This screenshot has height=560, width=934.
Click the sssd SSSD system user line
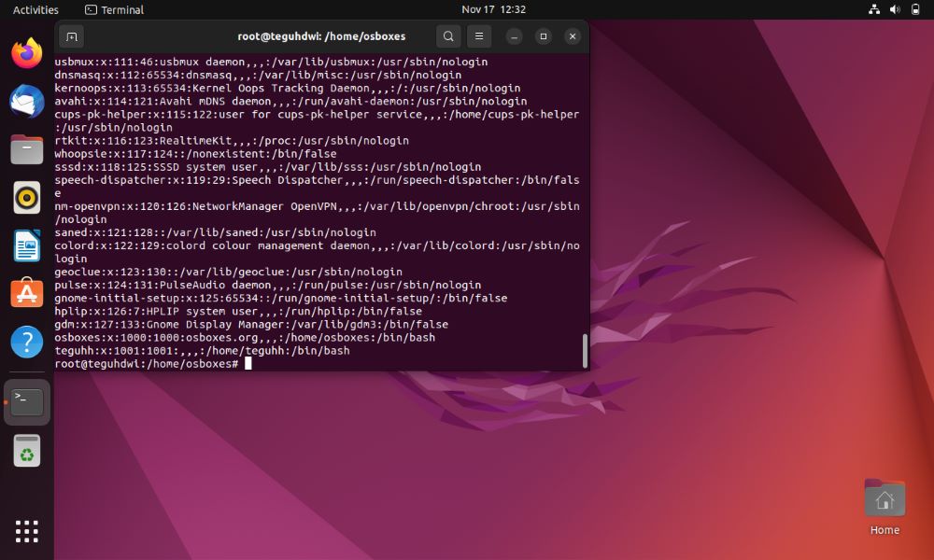coord(268,167)
